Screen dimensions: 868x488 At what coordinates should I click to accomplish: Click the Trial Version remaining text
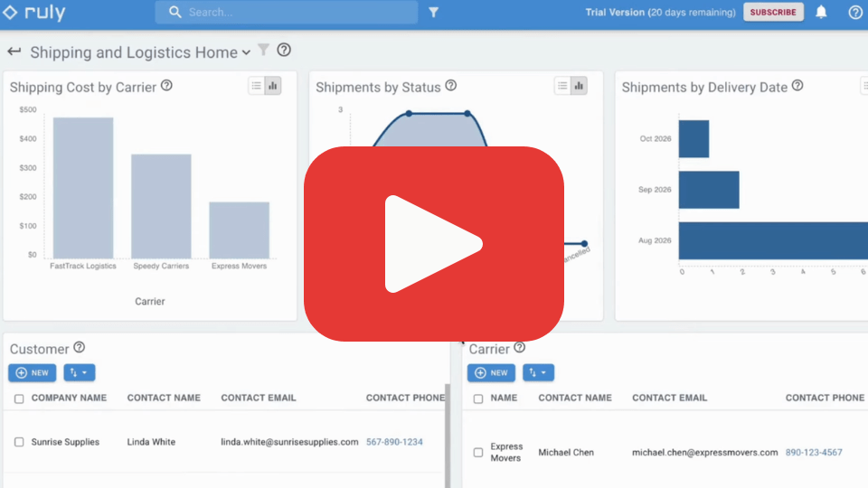pyautogui.click(x=660, y=12)
